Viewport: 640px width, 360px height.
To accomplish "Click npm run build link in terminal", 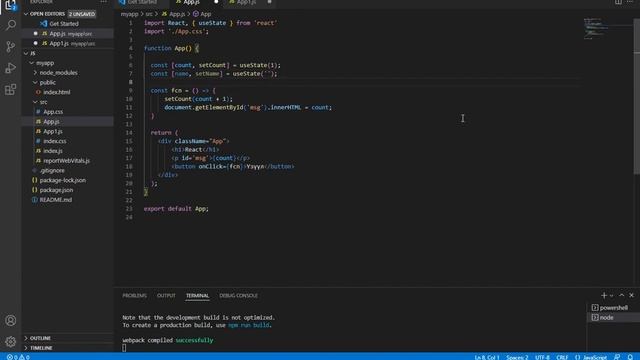I will (249, 325).
